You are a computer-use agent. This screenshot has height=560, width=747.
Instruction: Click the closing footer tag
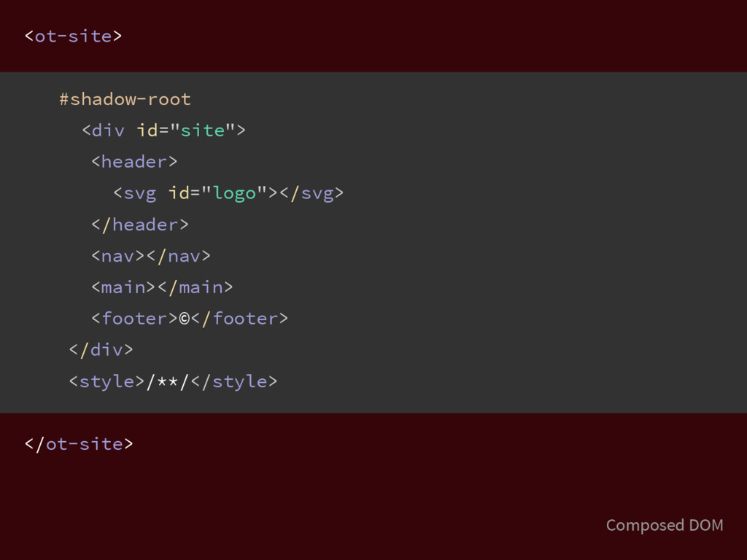239,318
